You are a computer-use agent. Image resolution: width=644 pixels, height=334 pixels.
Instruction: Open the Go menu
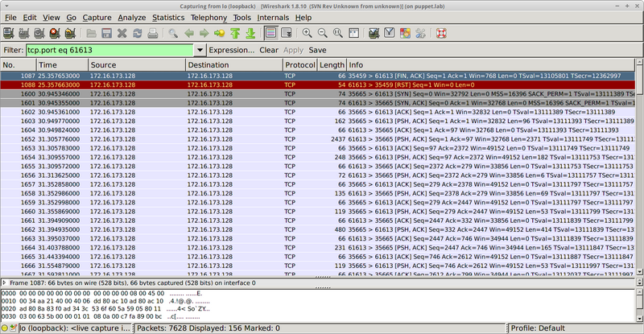click(x=72, y=18)
